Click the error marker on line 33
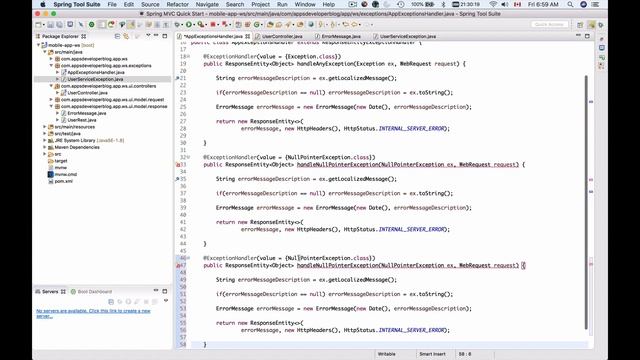This screenshot has height=360, width=640. coord(178,165)
